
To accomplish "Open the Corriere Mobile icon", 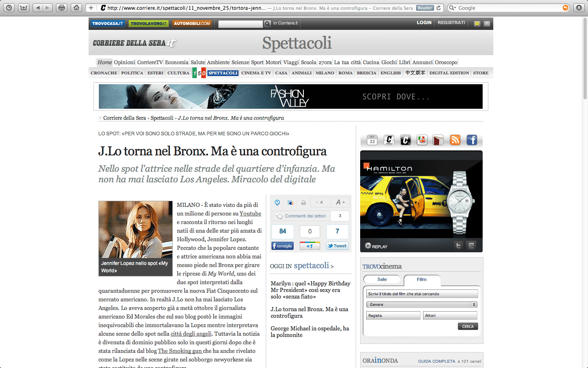I will [x=388, y=140].
